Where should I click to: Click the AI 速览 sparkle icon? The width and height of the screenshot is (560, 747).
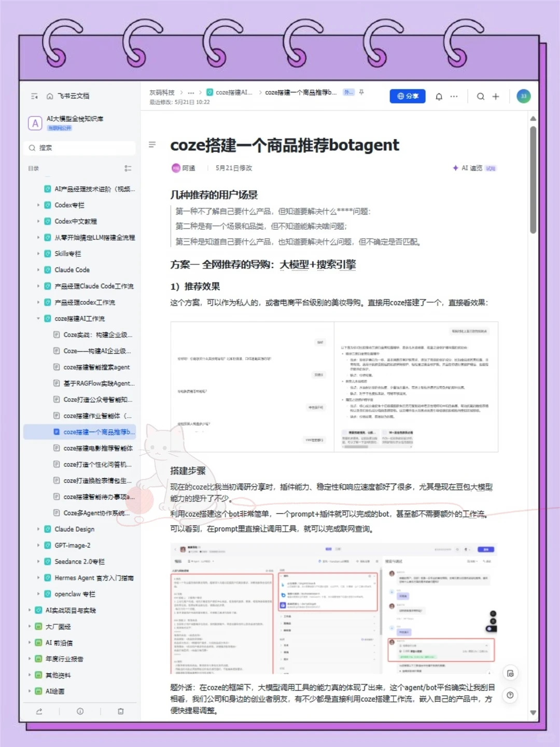pos(455,168)
